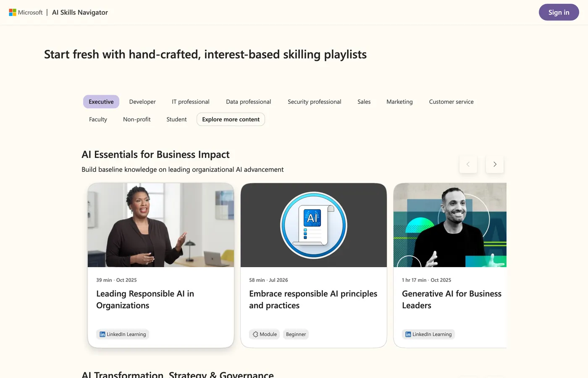Click the AI Transformation, Strategy & Governance heading

coord(178,374)
